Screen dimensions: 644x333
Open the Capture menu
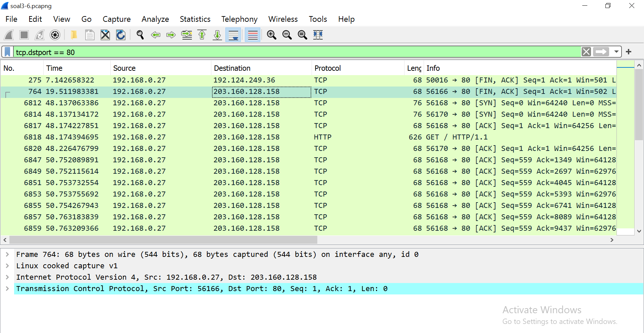tap(116, 19)
